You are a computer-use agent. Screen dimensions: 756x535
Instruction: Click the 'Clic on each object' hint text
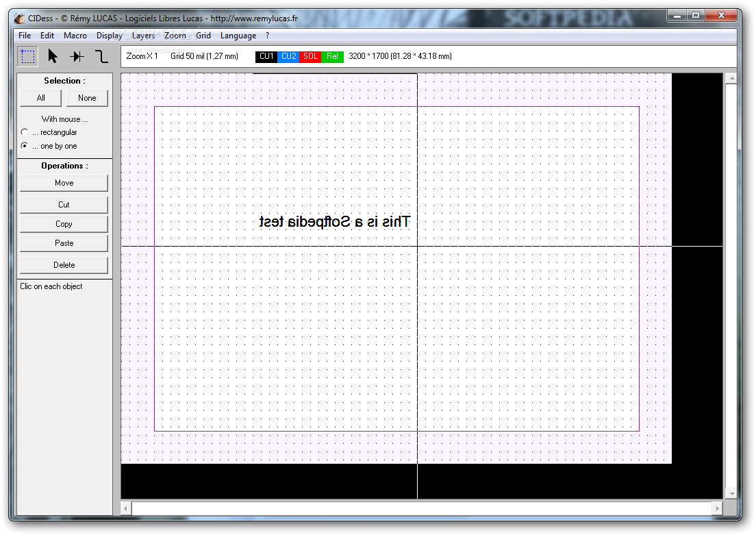pos(51,286)
